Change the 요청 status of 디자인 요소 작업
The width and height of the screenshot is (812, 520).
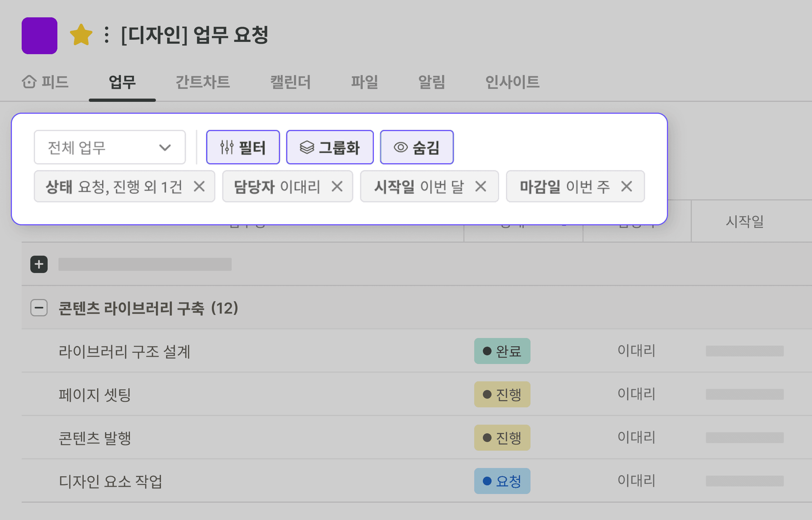click(502, 481)
